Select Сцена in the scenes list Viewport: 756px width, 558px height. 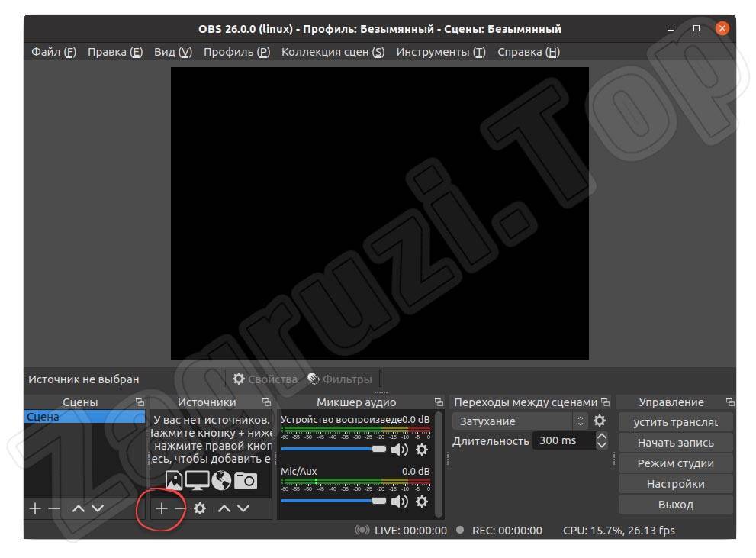tap(84, 418)
